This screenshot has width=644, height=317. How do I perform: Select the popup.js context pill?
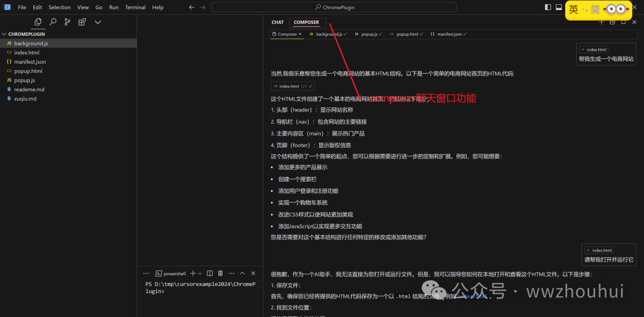point(369,34)
